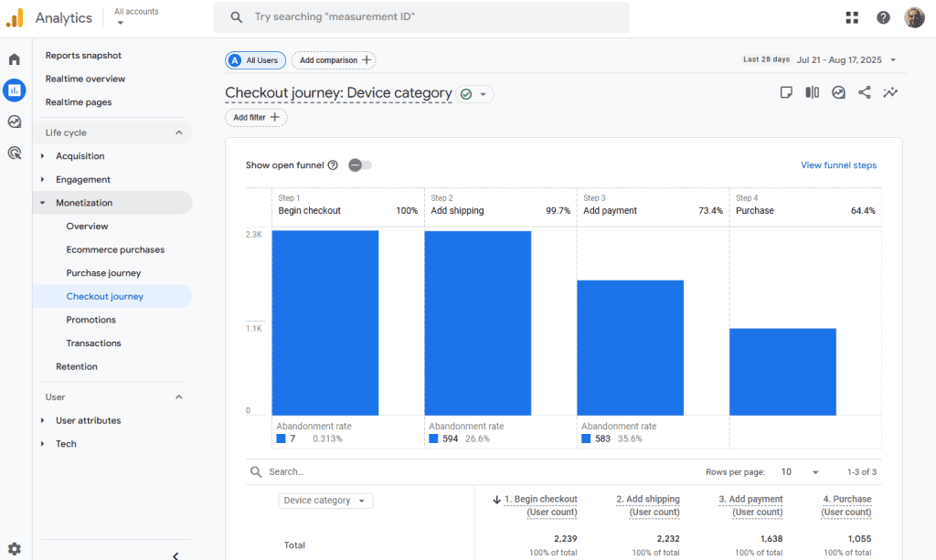Expand the Acquisition tree item
Screen dimensions: 936x560
coord(42,156)
